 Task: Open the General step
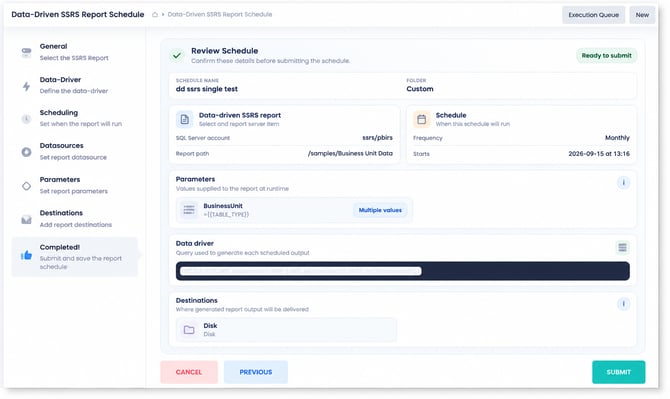click(x=75, y=52)
